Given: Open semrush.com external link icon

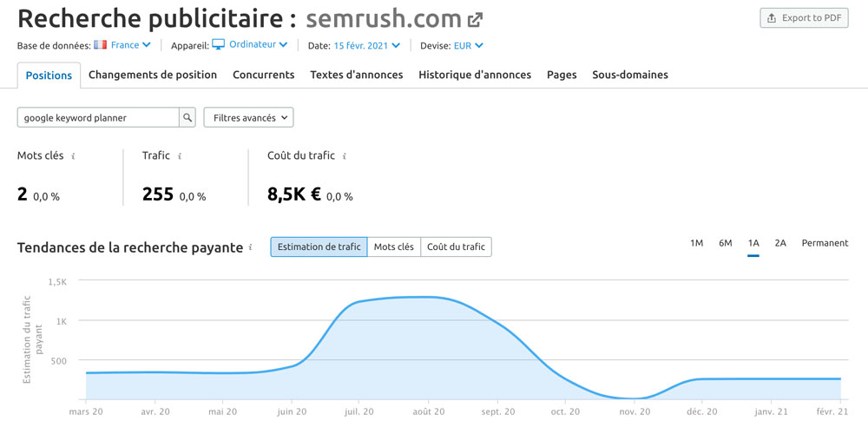Looking at the screenshot, I should point(475,21).
